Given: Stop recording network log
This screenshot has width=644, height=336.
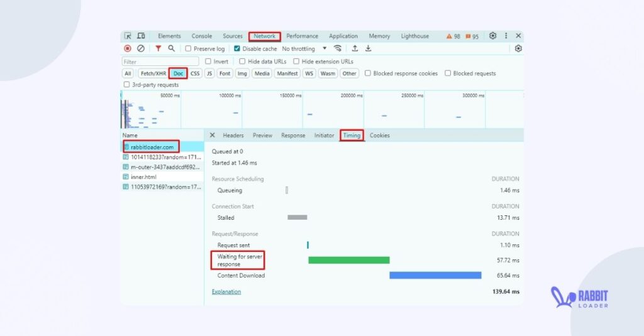Looking at the screenshot, I should click(x=128, y=48).
